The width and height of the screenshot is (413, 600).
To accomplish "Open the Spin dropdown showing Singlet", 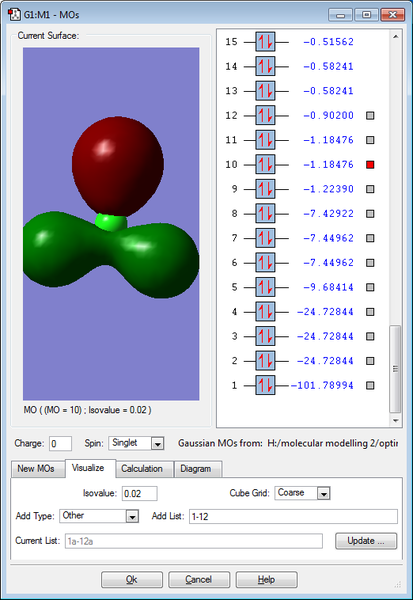I will tap(136, 443).
